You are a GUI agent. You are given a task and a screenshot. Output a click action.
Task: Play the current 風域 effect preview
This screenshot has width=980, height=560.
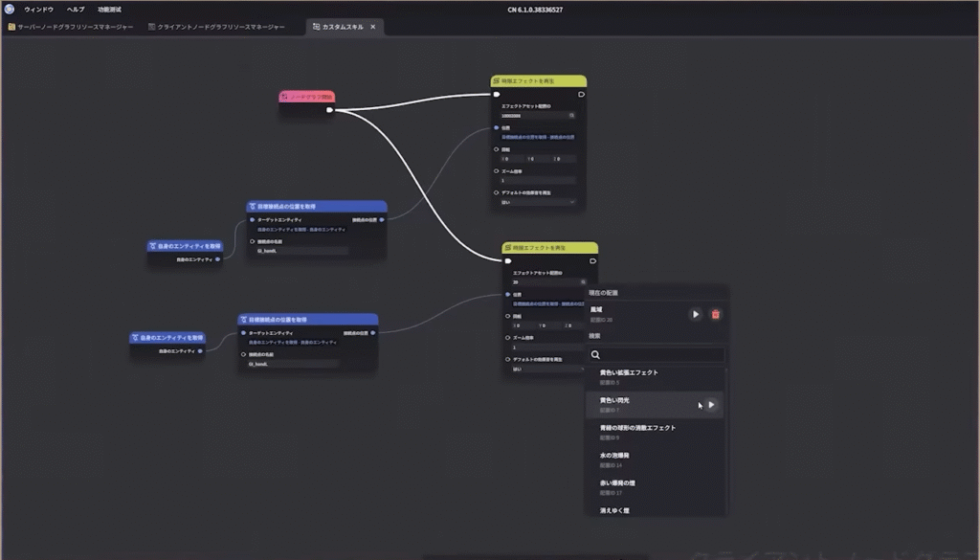696,314
